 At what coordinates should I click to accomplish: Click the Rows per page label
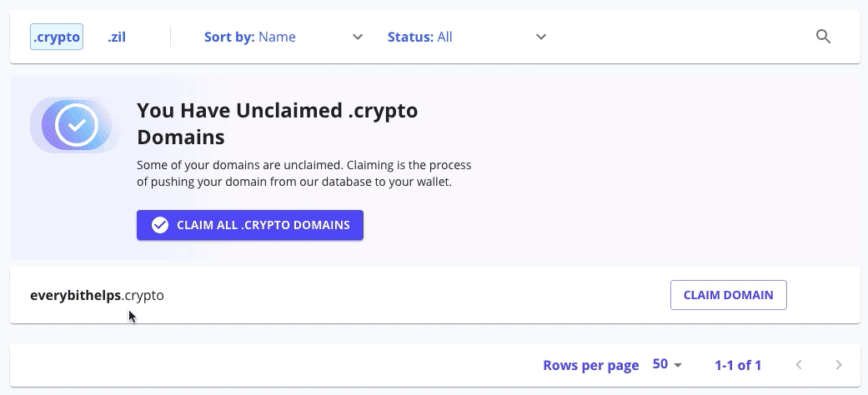[590, 365]
